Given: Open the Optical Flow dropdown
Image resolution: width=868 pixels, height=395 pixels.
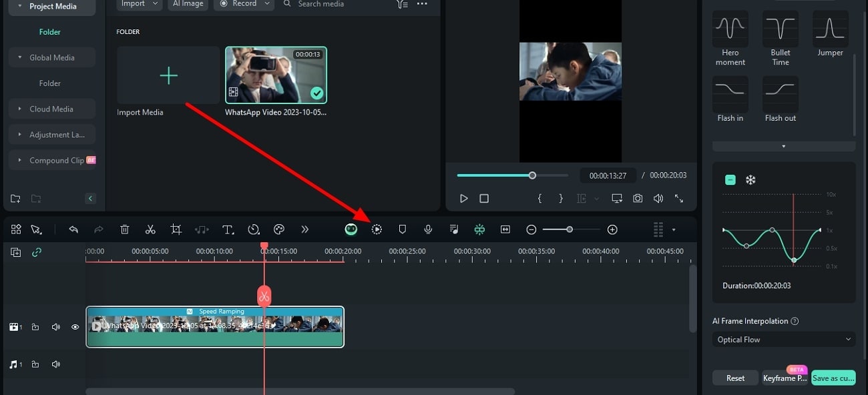Looking at the screenshot, I should click(x=784, y=340).
